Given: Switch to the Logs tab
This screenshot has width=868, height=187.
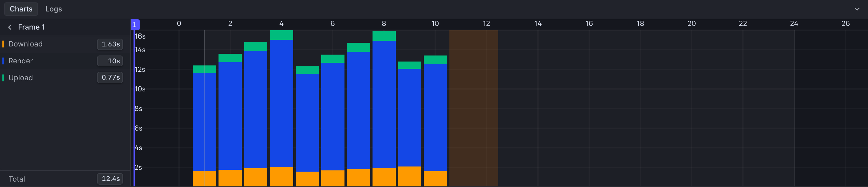Looking at the screenshot, I should 54,9.
